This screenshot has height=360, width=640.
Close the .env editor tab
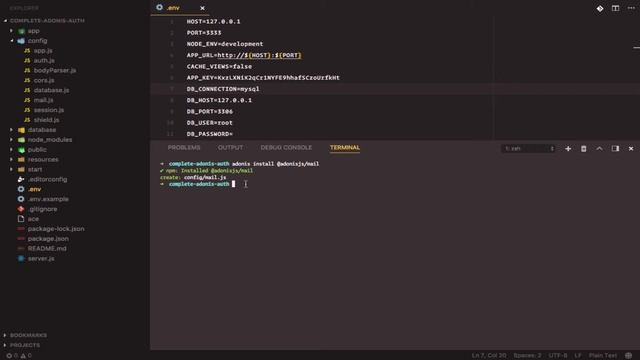(202, 8)
